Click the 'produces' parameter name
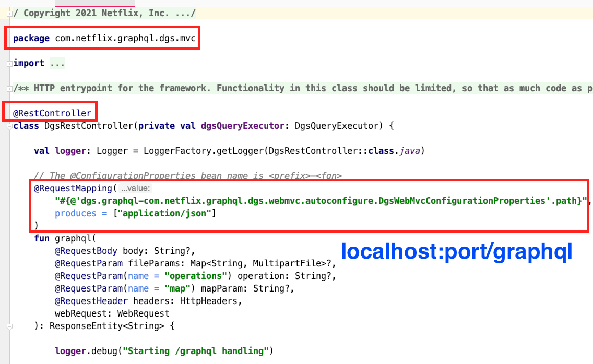 click(x=76, y=213)
